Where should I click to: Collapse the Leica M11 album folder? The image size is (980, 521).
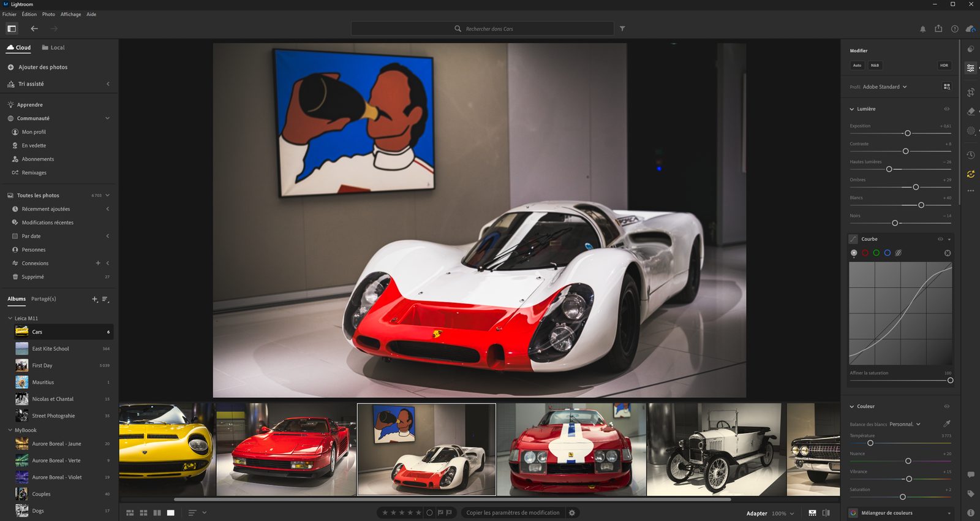10,318
